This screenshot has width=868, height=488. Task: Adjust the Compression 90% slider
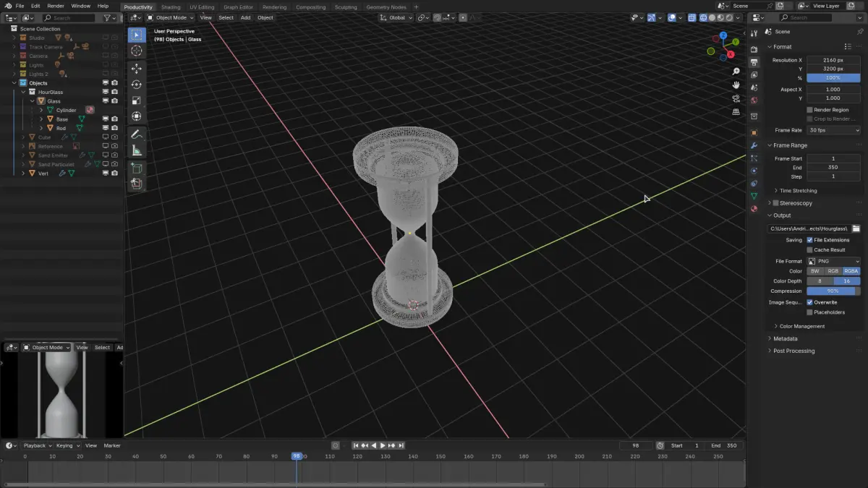pyautogui.click(x=833, y=291)
